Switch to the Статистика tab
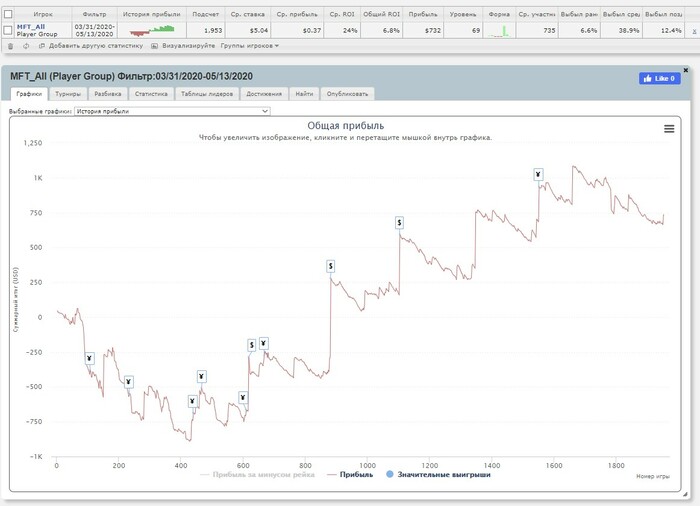The image size is (700, 506). 151,94
